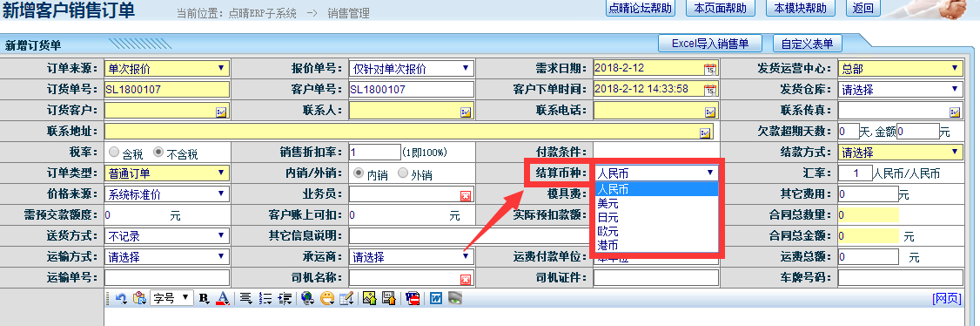This screenshot has height=326, width=980.
Task: Expand the 订单来源 dropdown
Action: click(x=167, y=68)
